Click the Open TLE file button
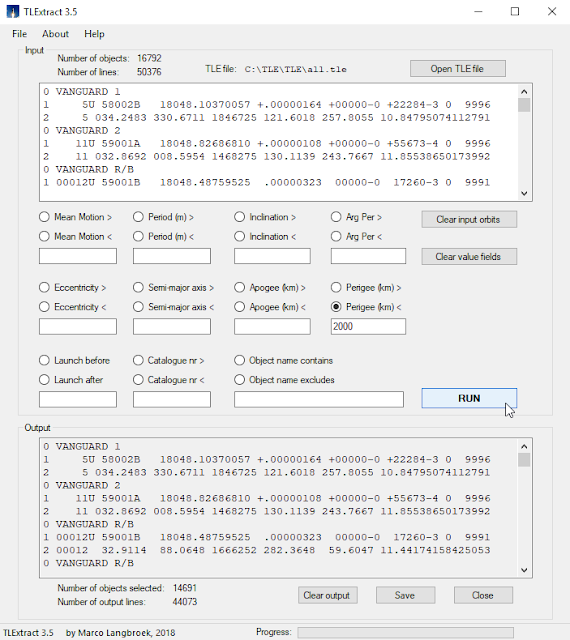The image size is (570, 640). [458, 69]
